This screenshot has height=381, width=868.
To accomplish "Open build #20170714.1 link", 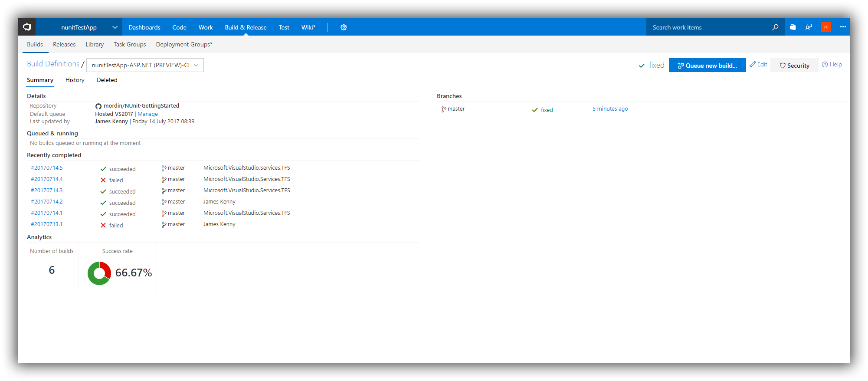I will coord(47,213).
